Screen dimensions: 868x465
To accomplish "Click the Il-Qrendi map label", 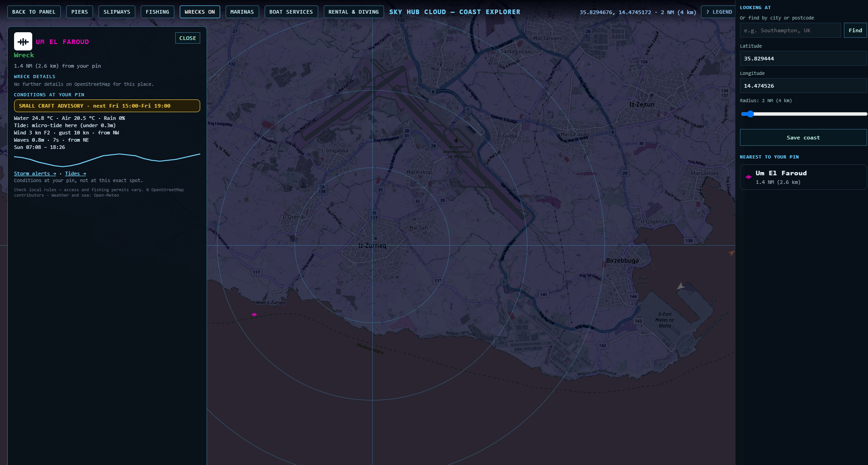I will [x=294, y=217].
